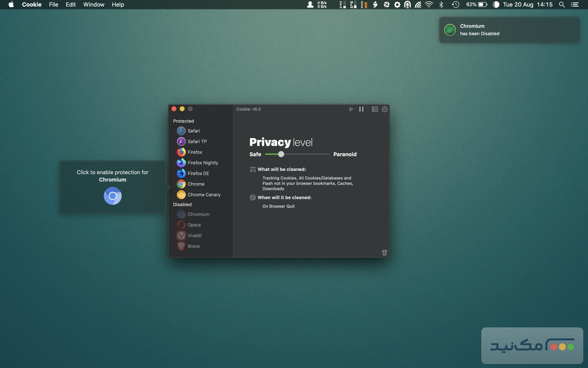Open the File menu
The image size is (588, 368).
coord(53,5)
